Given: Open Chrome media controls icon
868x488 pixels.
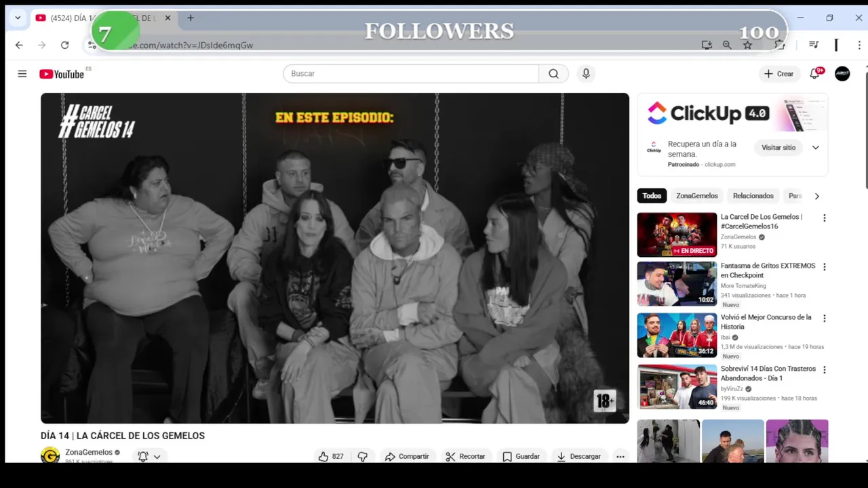Looking at the screenshot, I should (x=814, y=45).
